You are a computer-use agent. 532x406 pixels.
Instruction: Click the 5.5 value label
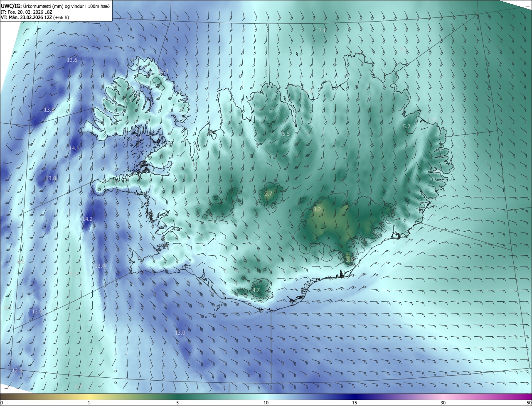point(286,134)
